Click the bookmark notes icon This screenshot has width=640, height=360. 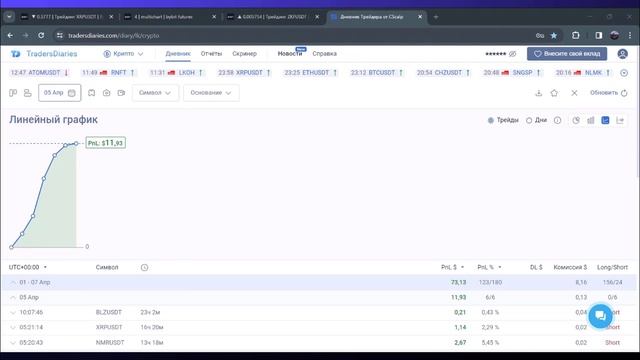(91, 93)
